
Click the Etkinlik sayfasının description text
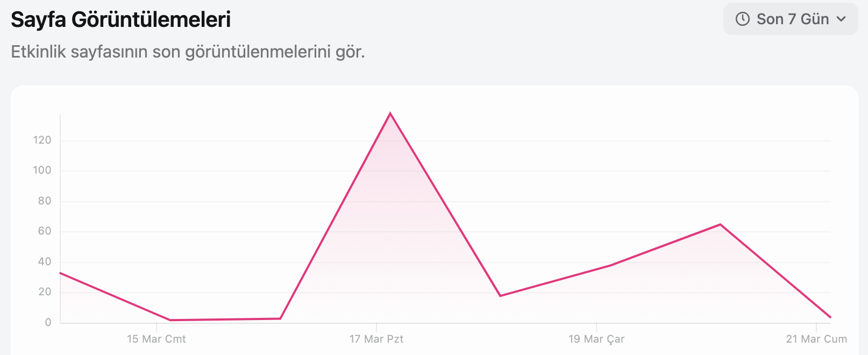[188, 52]
